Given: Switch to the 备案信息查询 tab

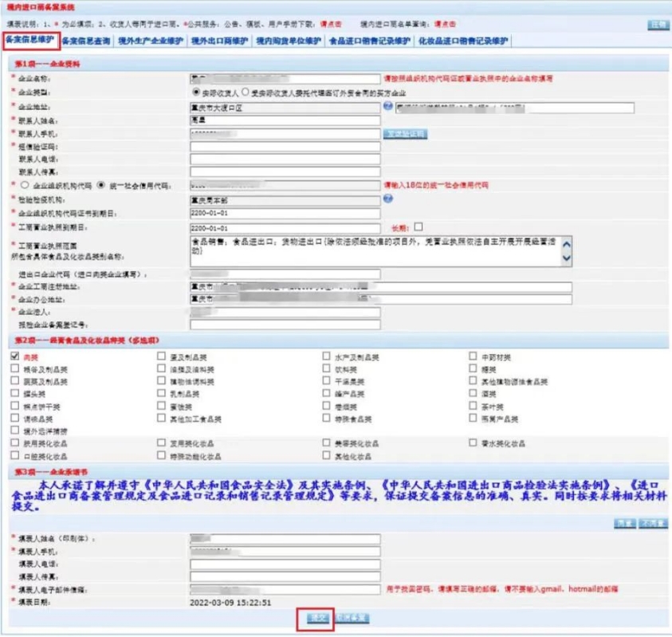Looking at the screenshot, I should (x=86, y=41).
